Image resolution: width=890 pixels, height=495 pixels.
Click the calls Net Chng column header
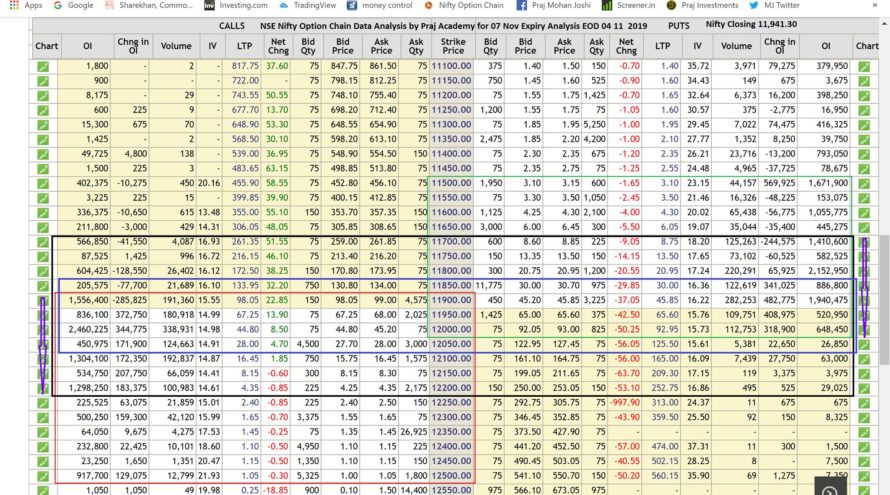[278, 46]
